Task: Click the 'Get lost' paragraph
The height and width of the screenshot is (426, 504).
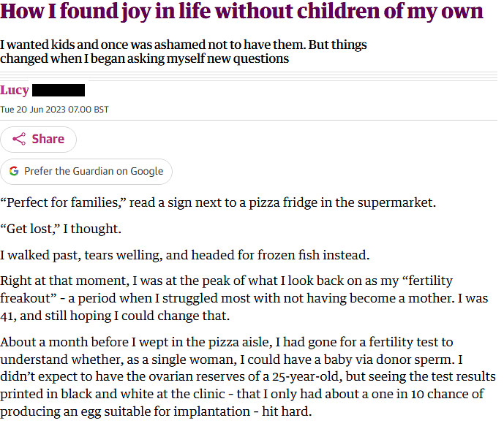Action: click(x=61, y=229)
